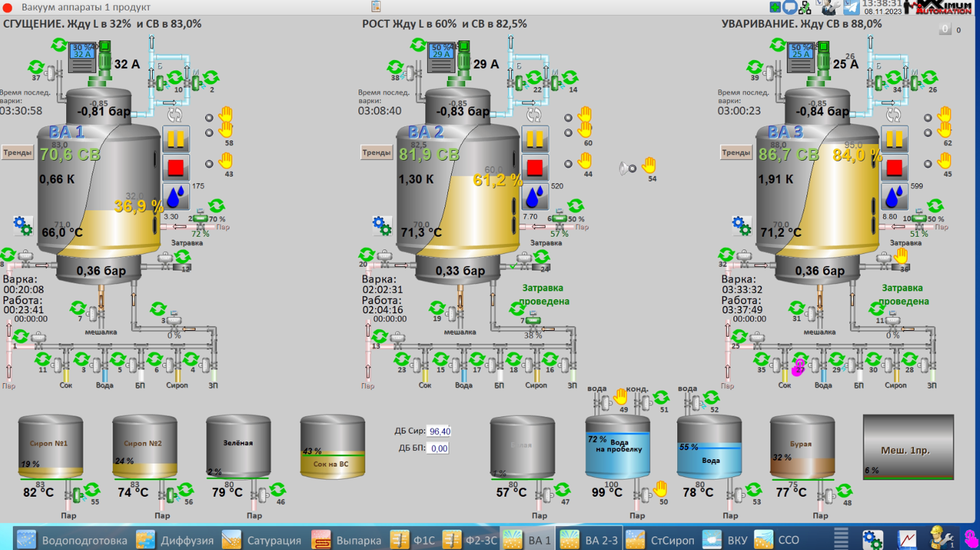Stop ВА 2 with the red square button

point(534,167)
